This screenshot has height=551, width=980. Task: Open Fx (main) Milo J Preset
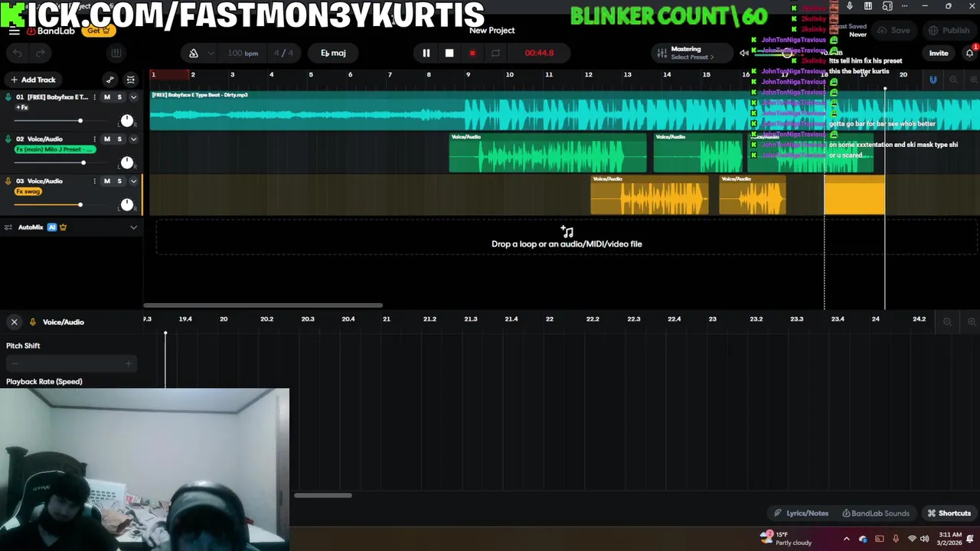(55, 149)
